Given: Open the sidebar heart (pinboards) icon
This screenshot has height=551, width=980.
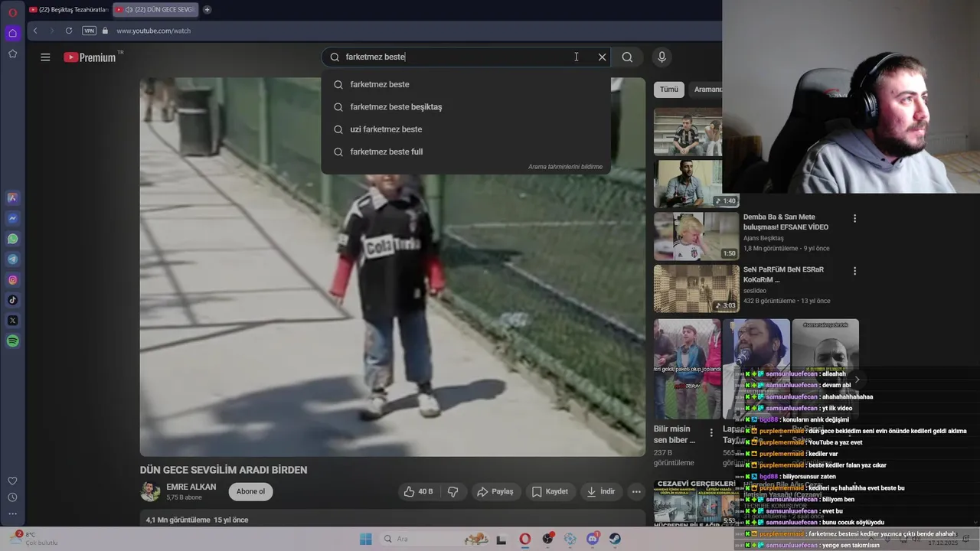Looking at the screenshot, I should point(12,481).
